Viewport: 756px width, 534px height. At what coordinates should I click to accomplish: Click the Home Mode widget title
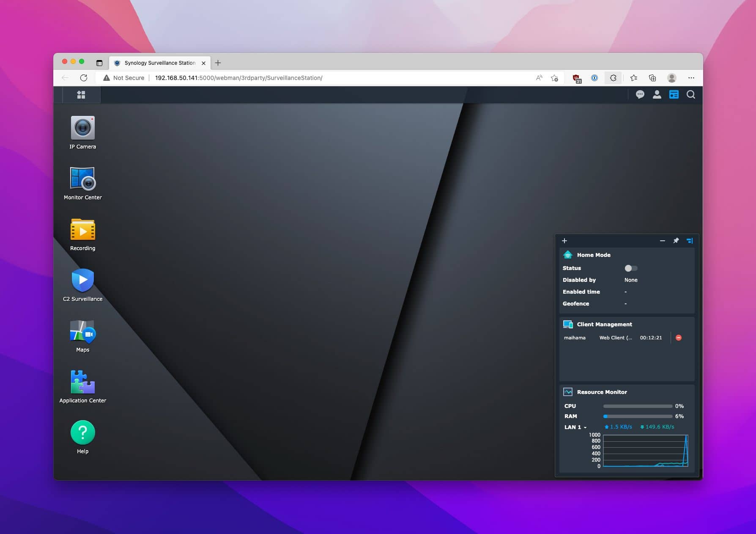(594, 255)
